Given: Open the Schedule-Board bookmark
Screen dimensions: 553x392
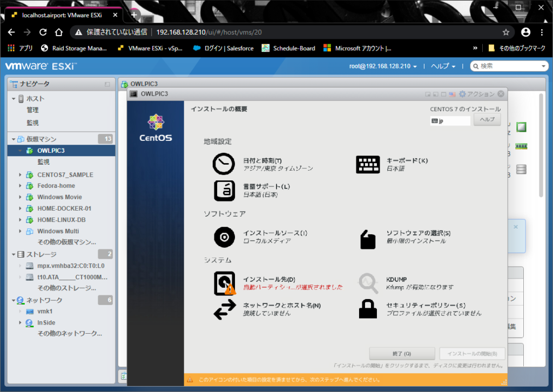Looking at the screenshot, I should coord(288,48).
